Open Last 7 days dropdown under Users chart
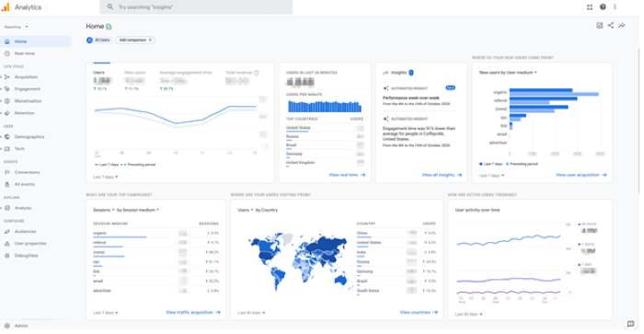644x334 pixels. pyautogui.click(x=106, y=177)
